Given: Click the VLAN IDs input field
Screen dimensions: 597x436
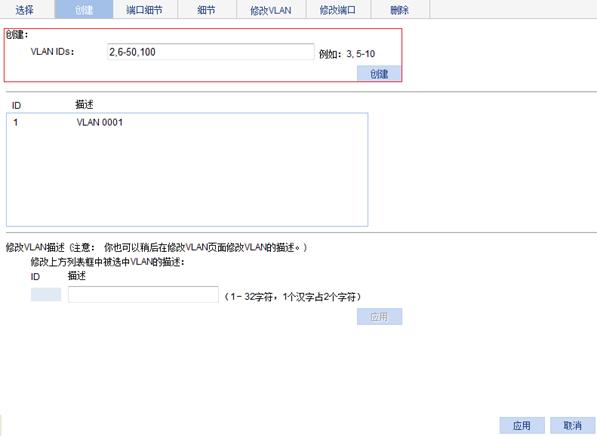Looking at the screenshot, I should coord(211,52).
